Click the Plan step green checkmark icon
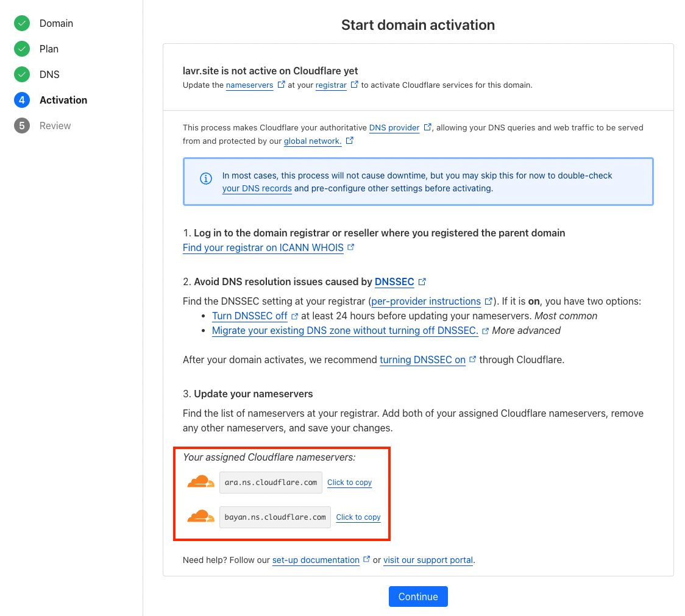 tap(22, 49)
